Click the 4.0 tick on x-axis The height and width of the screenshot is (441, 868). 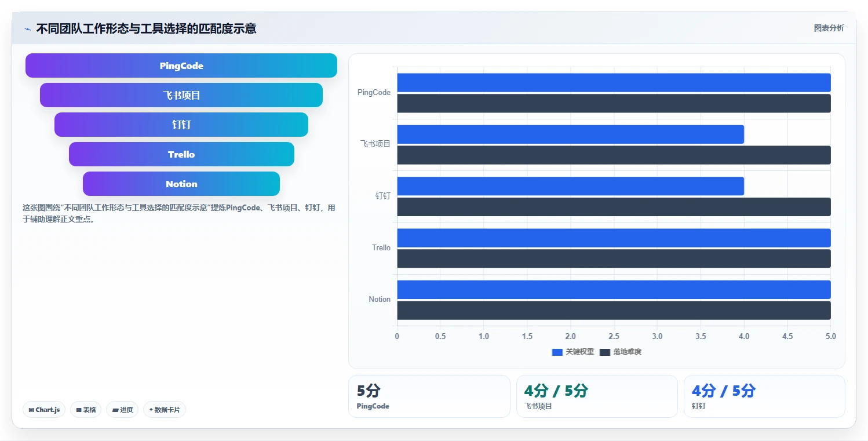744,336
